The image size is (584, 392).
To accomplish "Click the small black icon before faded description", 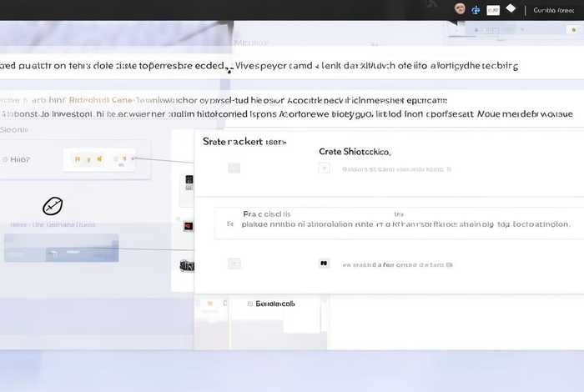I will (x=324, y=264).
